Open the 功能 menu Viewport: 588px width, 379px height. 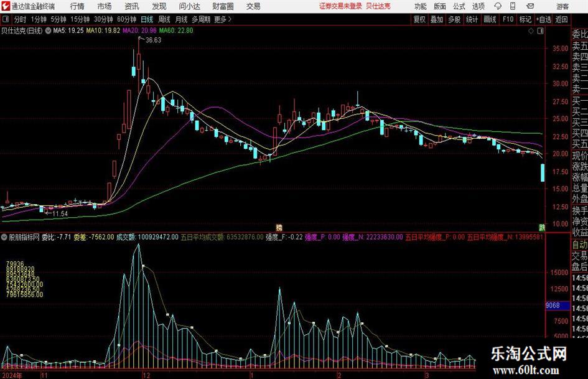coord(421,6)
